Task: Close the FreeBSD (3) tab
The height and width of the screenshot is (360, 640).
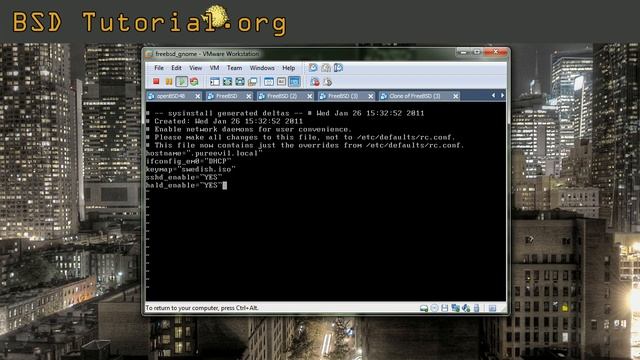Action: pos(371,96)
